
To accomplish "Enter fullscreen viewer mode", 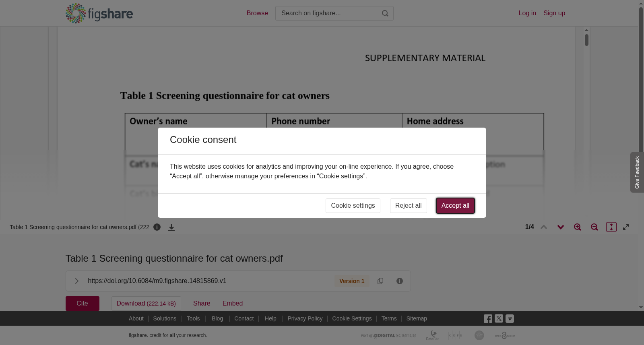I will (626, 227).
